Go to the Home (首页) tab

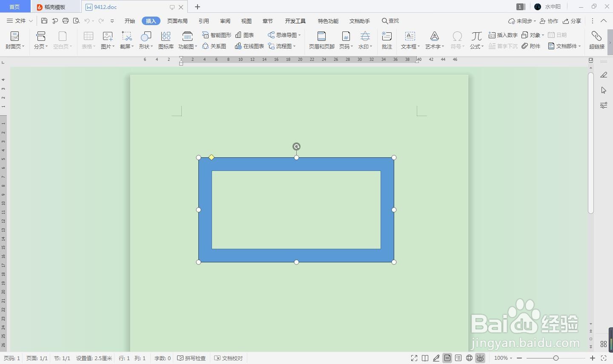[x=14, y=7]
